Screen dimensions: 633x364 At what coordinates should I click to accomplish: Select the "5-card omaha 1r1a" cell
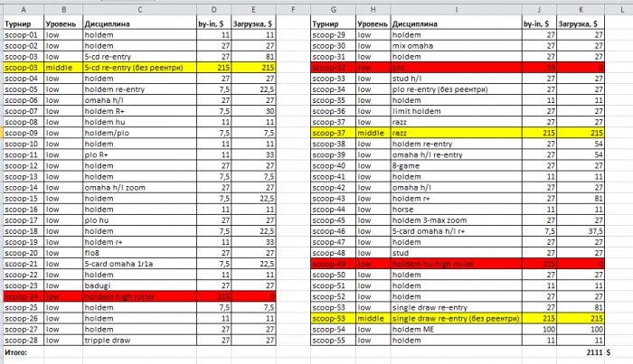[139, 264]
